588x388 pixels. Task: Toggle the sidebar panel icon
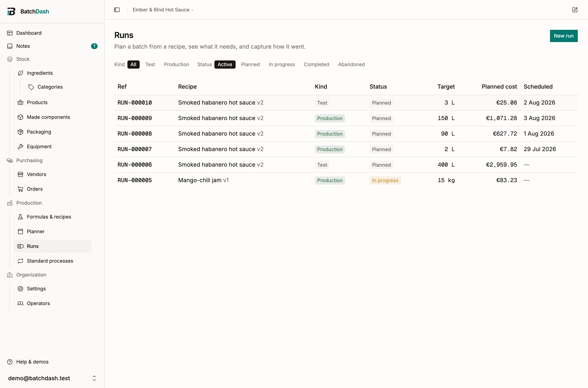tap(117, 10)
